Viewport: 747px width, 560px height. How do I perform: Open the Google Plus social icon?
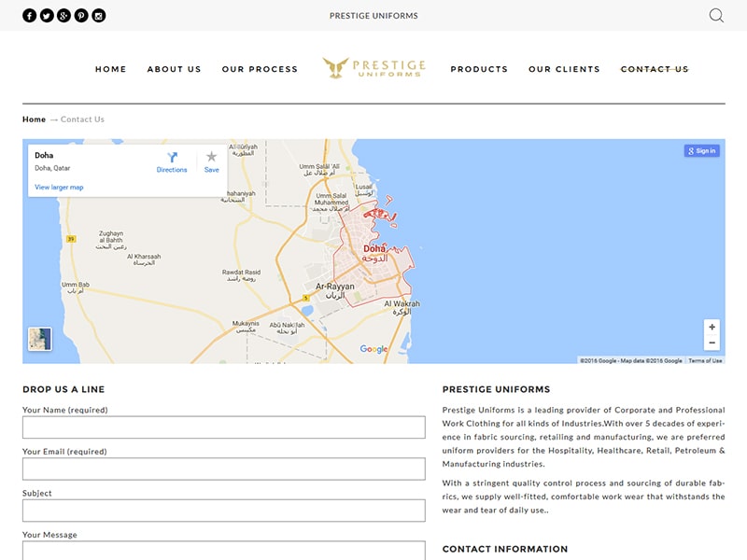63,16
